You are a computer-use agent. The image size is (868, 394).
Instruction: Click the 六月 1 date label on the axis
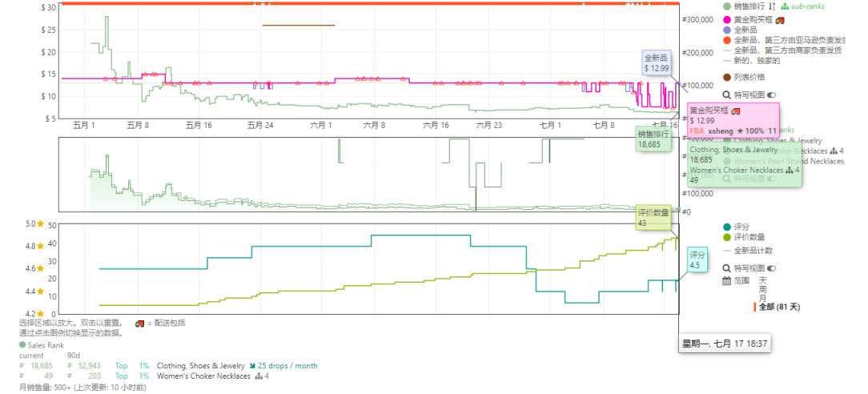click(x=320, y=126)
